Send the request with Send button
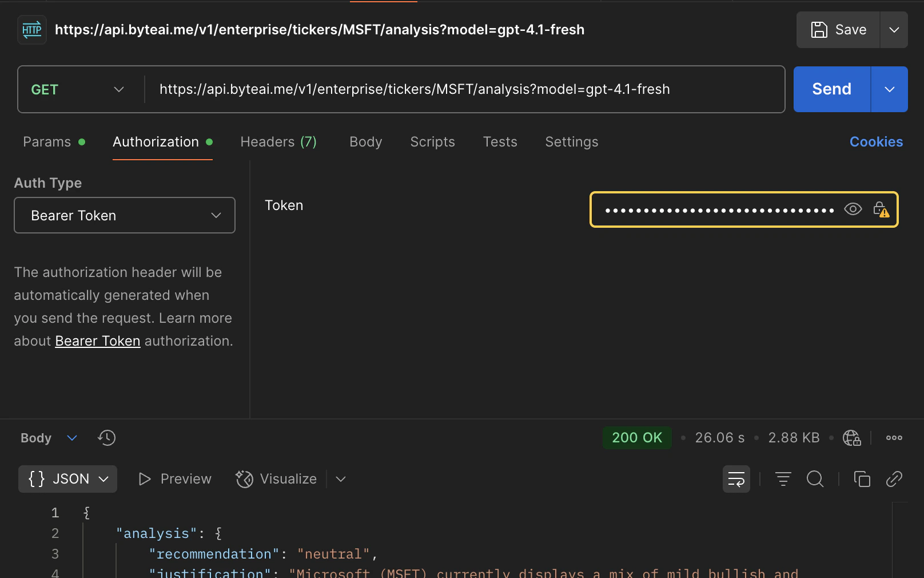Viewport: 924px width, 578px height. 832,89
